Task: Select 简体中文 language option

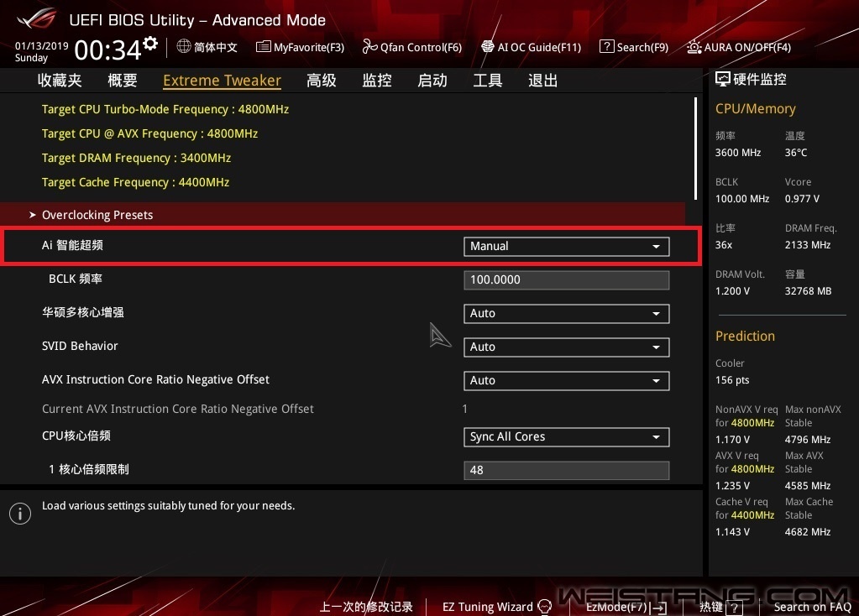Action: click(215, 47)
